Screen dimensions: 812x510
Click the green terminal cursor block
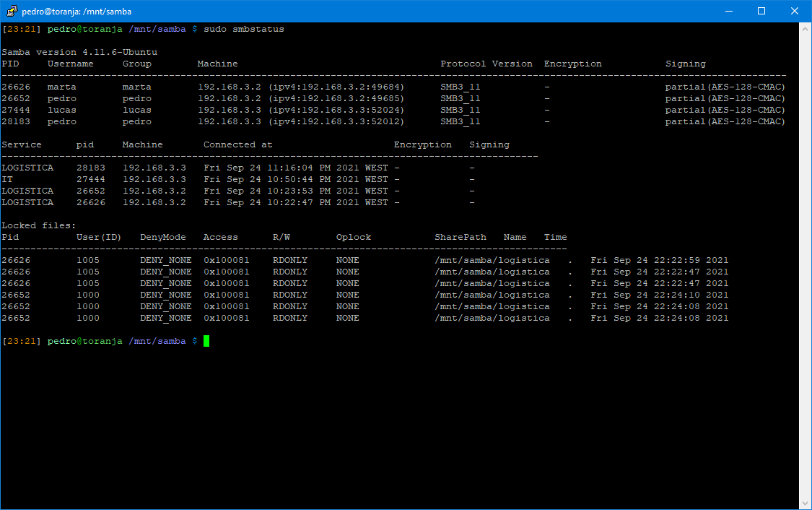[206, 341]
